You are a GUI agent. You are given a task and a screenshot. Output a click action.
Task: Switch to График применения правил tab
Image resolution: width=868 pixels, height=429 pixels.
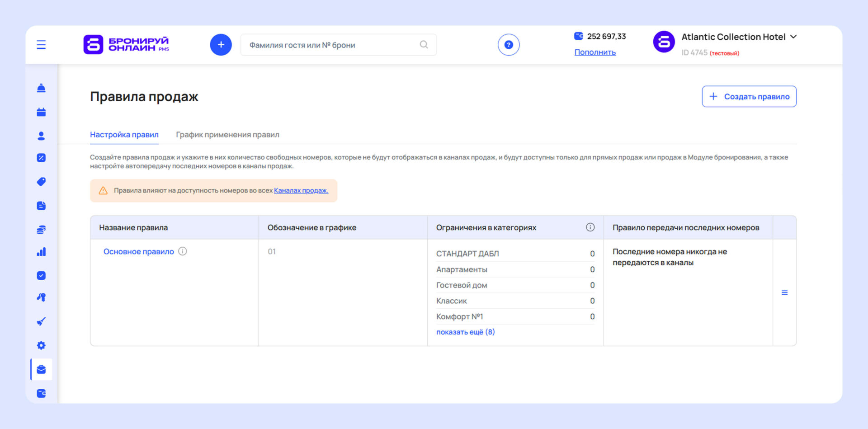click(x=227, y=135)
